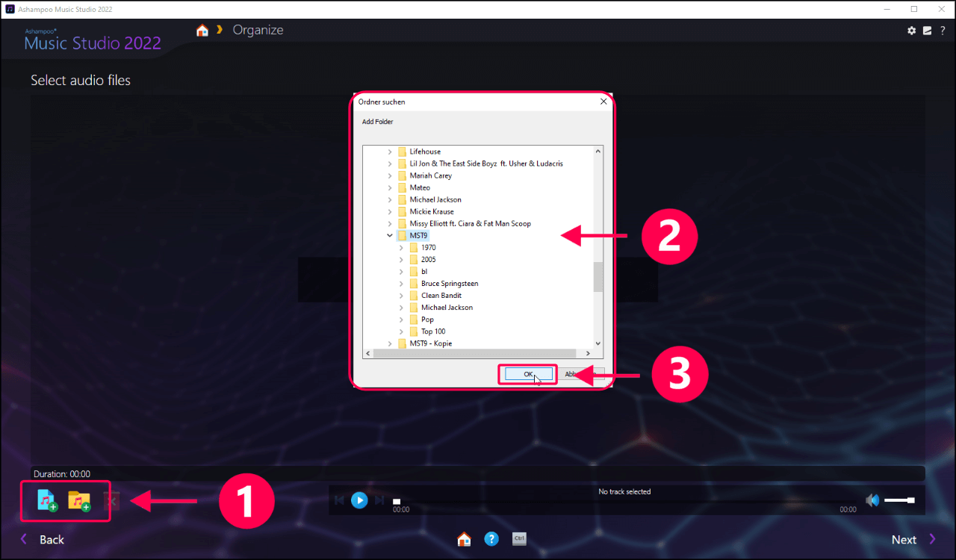This screenshot has height=560, width=956.
Task: Expand the Top 100 subfolder
Action: pos(402,331)
